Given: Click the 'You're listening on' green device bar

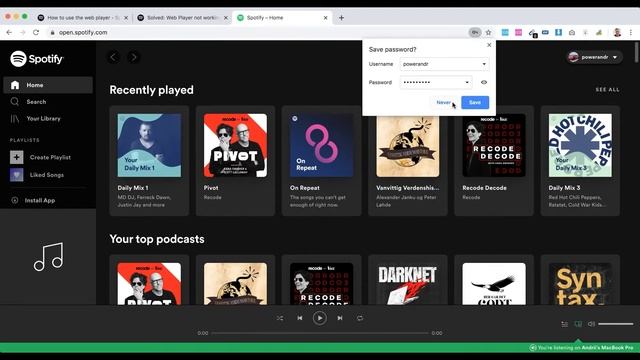Looking at the screenshot, I should pos(320,348).
